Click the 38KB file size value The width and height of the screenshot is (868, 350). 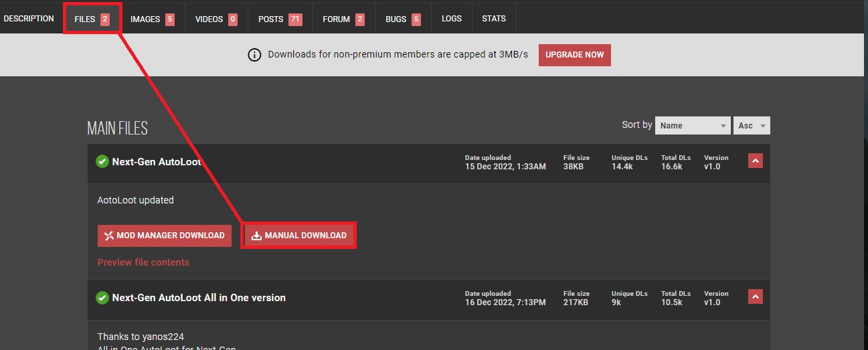click(574, 167)
